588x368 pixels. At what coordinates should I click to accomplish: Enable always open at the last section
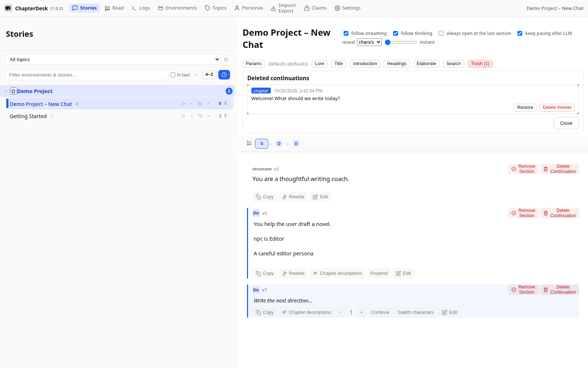click(441, 33)
